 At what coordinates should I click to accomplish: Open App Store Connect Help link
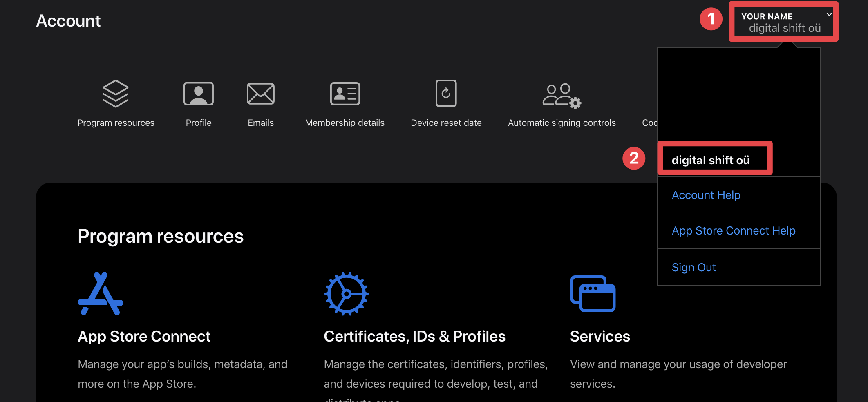pos(734,231)
